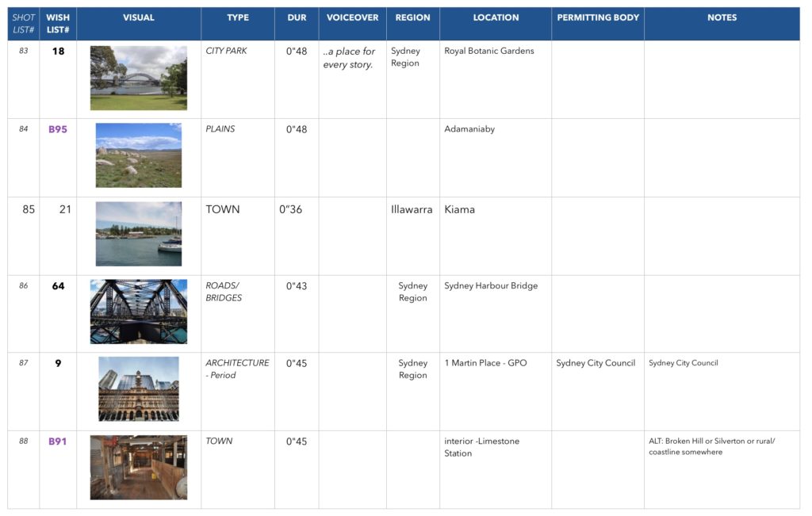Select the voiceover text 'a place for every story'

349,57
